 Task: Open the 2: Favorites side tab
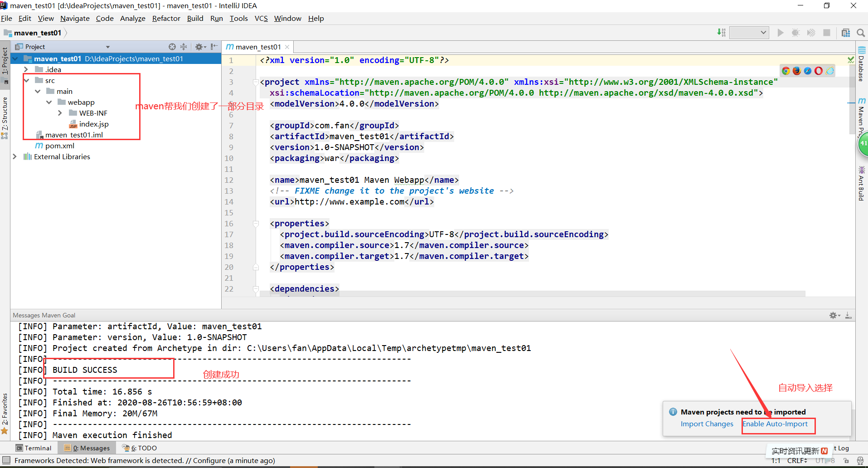tap(5, 413)
